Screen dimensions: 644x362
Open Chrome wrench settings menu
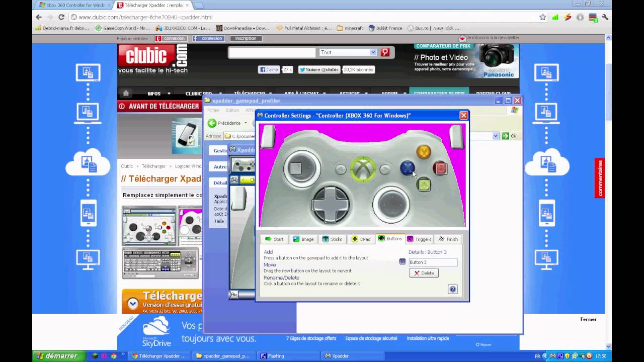tap(605, 17)
